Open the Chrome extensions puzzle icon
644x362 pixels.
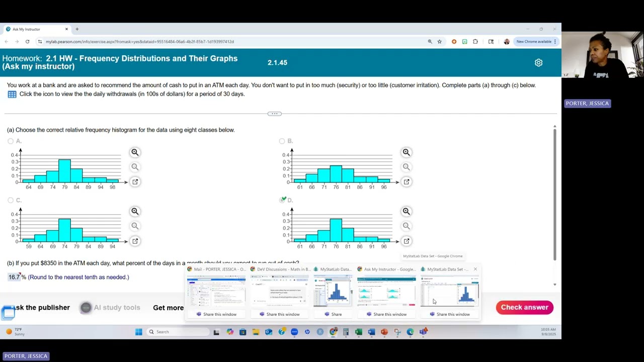pyautogui.click(x=475, y=42)
